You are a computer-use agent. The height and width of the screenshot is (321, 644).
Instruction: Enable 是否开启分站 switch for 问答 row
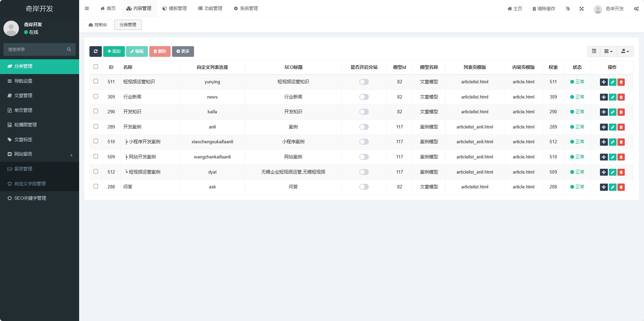pos(364,187)
